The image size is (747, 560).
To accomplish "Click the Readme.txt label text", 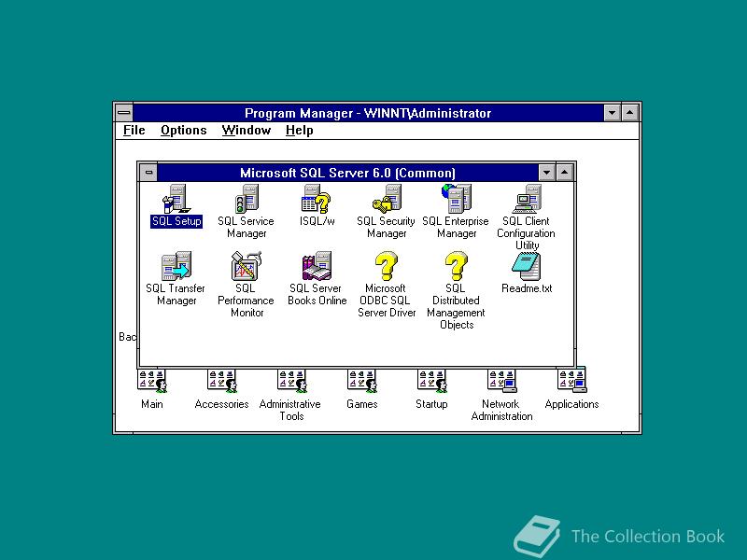I will coord(527,288).
